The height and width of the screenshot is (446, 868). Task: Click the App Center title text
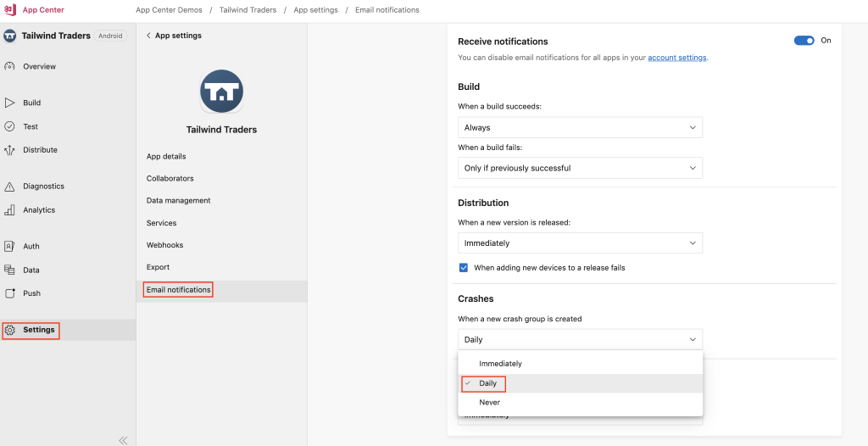(x=43, y=10)
